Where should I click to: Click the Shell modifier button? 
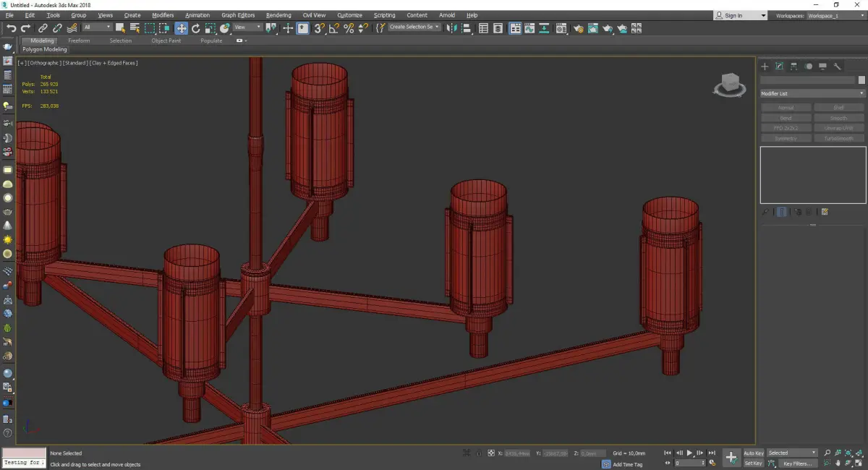pyautogui.click(x=838, y=108)
